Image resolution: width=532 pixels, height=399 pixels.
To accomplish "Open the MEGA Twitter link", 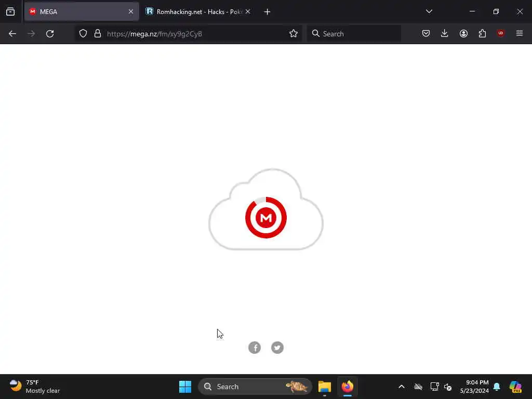I will pos(277,348).
